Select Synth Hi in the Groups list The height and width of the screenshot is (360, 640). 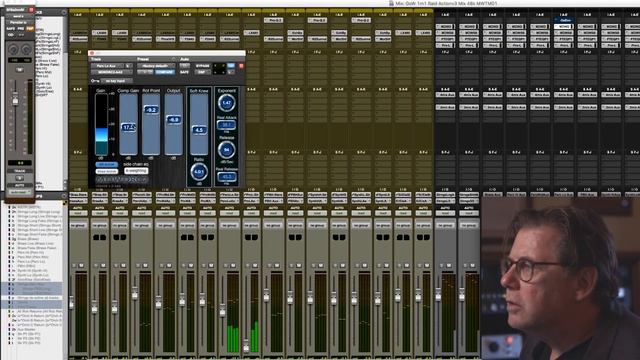point(33,271)
